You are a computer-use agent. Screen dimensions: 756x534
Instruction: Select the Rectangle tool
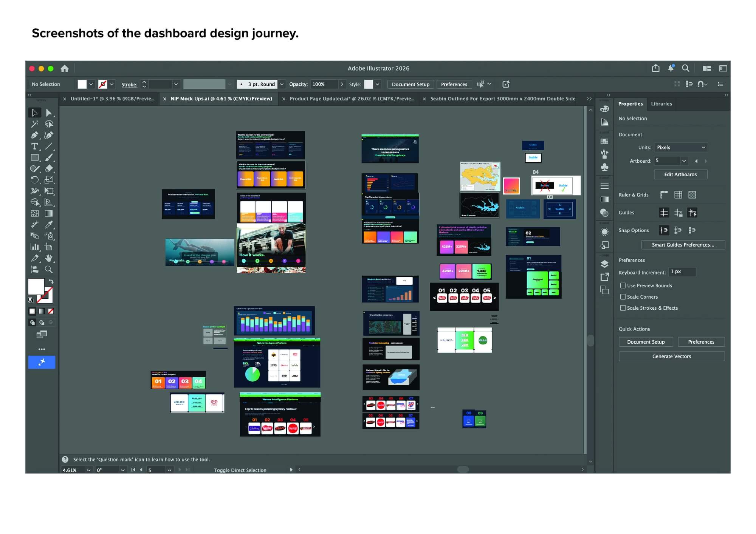pyautogui.click(x=34, y=157)
